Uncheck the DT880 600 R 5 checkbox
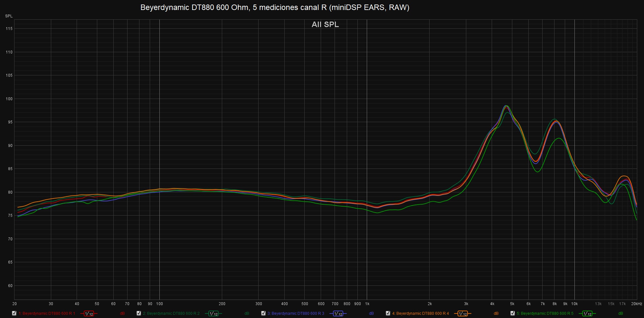The height and width of the screenshot is (318, 644). [513, 313]
